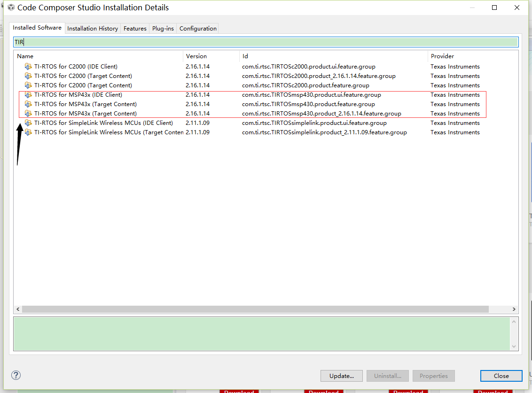Click Id com.ti.rtsc.TIRTOSc2000.product.feature.group
The width and height of the screenshot is (532, 393).
[305, 85]
